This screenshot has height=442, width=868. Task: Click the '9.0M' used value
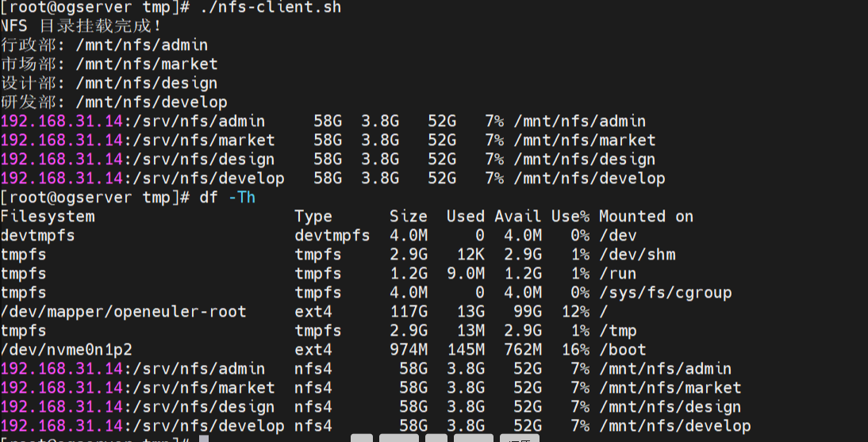point(466,274)
